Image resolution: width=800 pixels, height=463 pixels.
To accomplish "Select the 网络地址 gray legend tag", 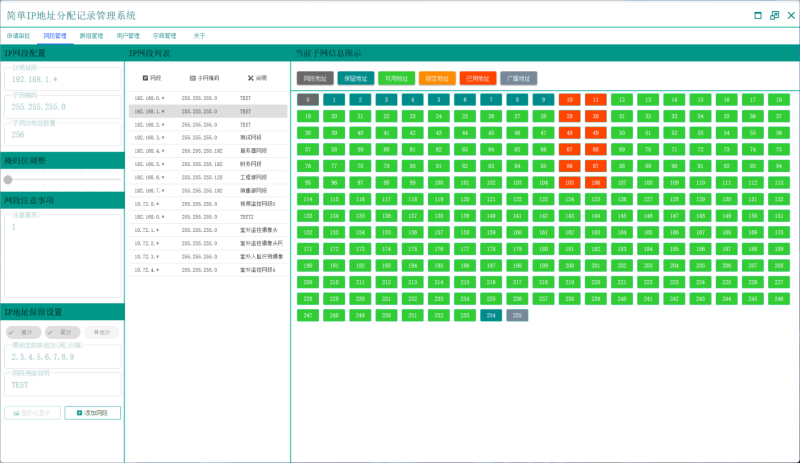I will click(x=314, y=77).
